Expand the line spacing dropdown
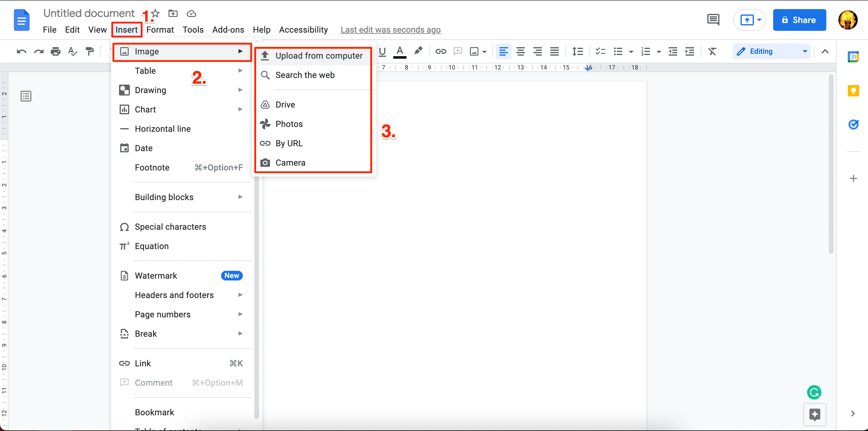The height and width of the screenshot is (431, 868). coord(577,51)
